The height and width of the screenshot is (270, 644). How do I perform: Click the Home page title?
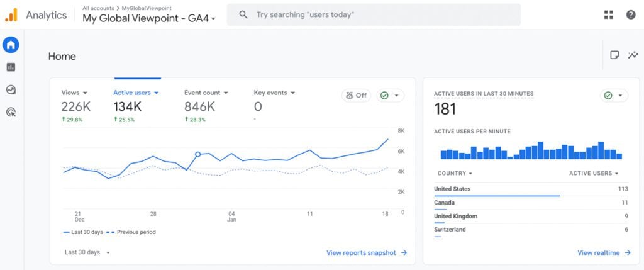(x=62, y=56)
